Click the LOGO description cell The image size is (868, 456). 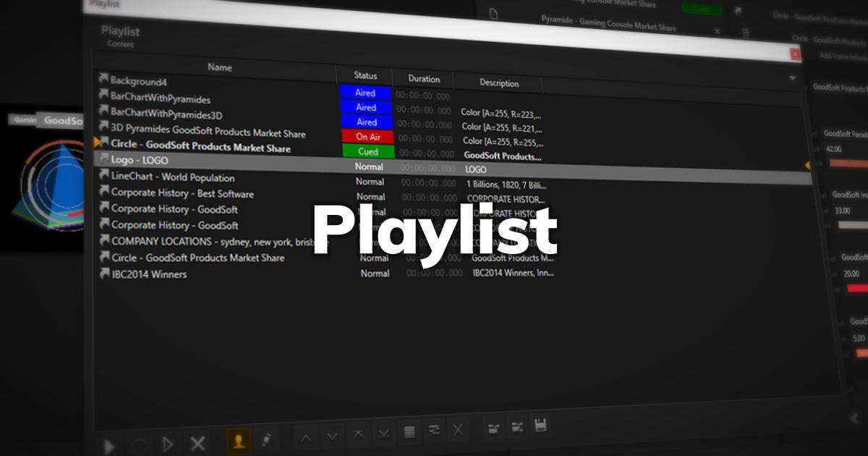coord(475,169)
